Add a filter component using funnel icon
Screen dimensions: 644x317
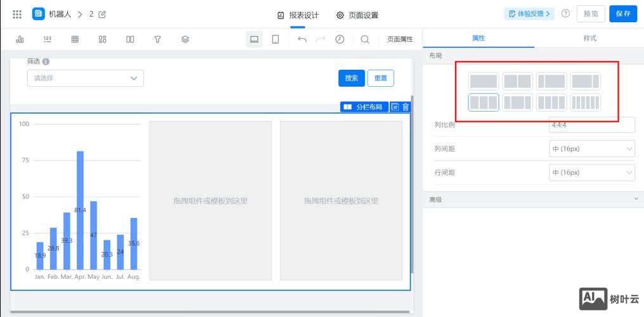(157, 39)
